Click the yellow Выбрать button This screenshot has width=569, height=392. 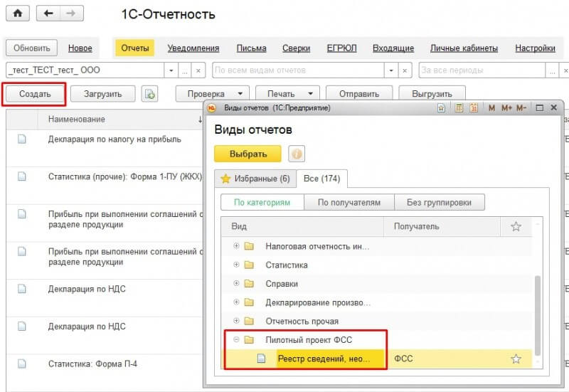(x=248, y=154)
